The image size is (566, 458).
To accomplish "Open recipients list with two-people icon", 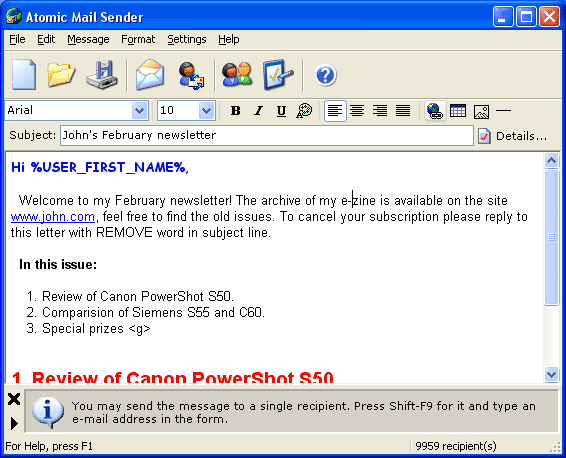I will pyautogui.click(x=237, y=75).
